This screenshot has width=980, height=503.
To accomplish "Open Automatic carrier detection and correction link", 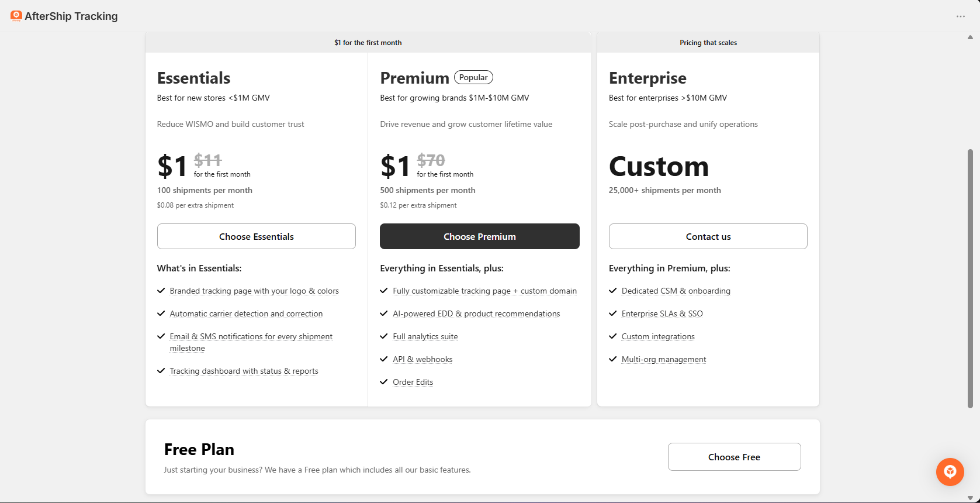I will point(246,313).
